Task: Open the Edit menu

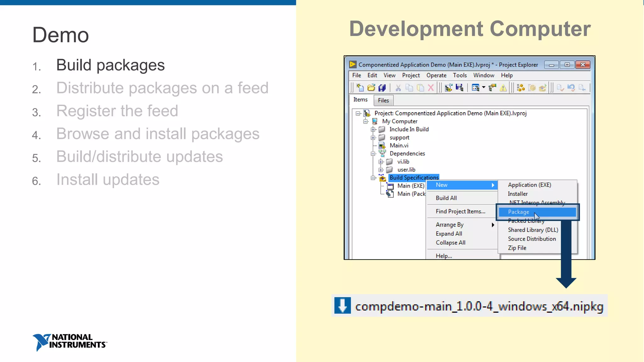Action: (372, 75)
